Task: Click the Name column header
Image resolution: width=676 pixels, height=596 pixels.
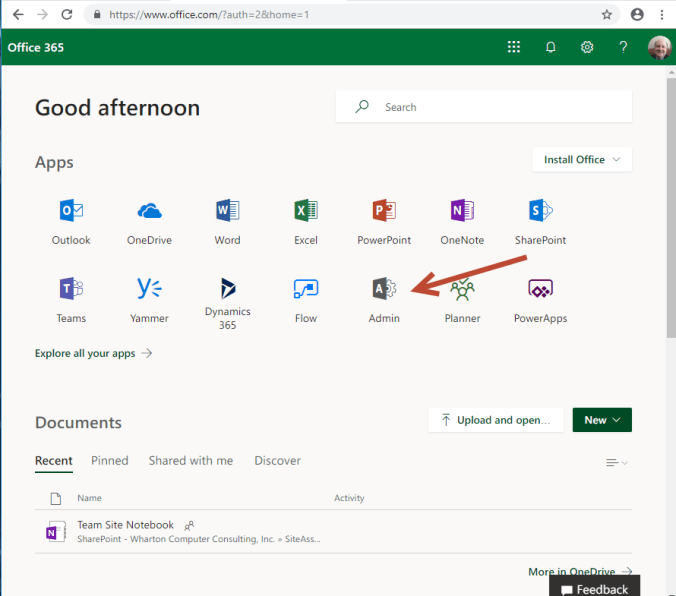Action: (89, 498)
